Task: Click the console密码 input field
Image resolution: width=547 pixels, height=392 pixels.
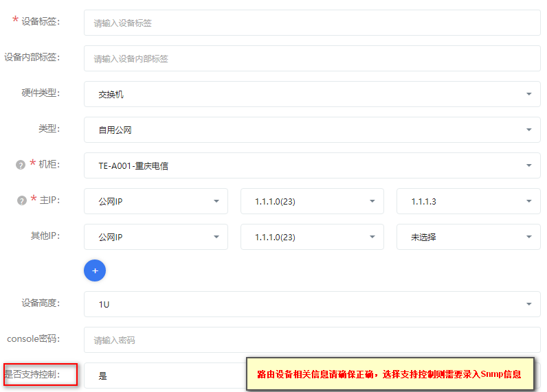Action: point(312,340)
